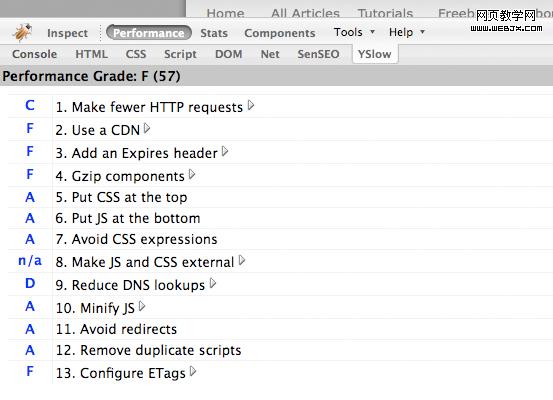This screenshot has width=553, height=400.
Task: Click the Performance button
Action: [x=149, y=33]
